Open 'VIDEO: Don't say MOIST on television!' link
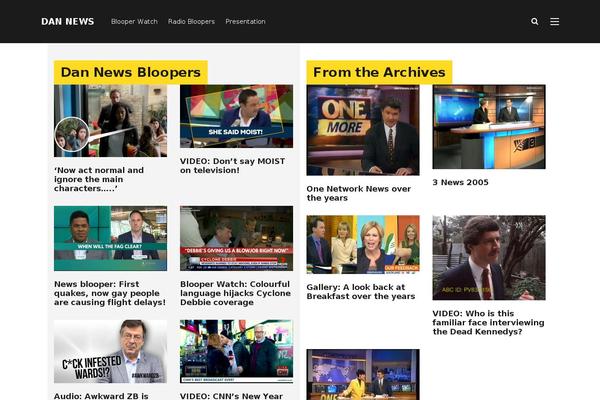 click(x=233, y=166)
